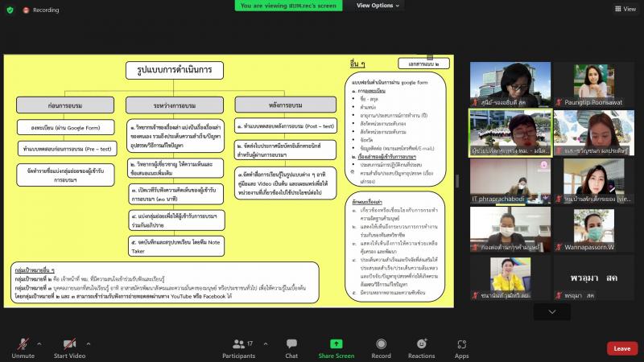Open Apps panel
The width and height of the screenshot is (644, 362).
[461, 348]
